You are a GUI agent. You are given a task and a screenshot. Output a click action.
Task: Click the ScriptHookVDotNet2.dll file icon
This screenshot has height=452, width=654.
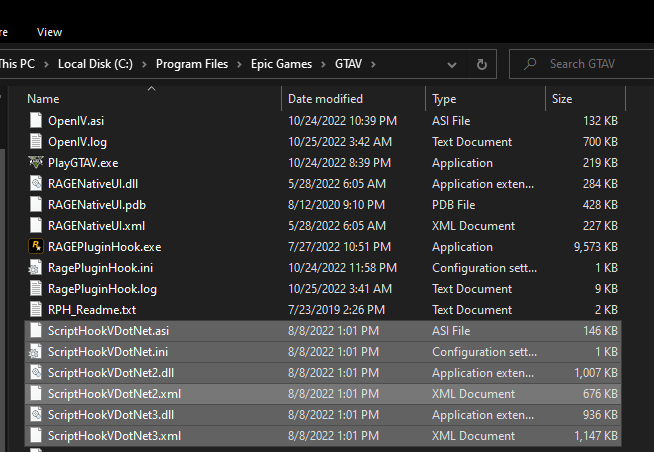37,373
